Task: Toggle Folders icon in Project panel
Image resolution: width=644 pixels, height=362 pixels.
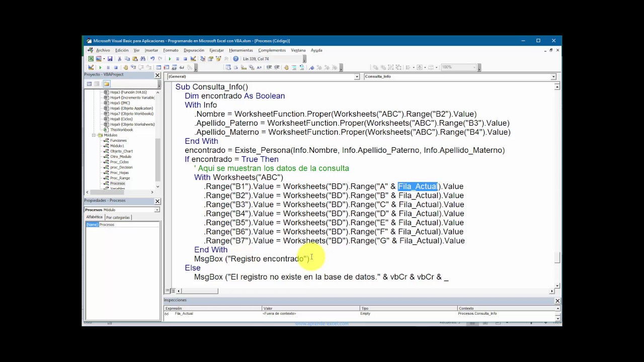Action: point(106,83)
